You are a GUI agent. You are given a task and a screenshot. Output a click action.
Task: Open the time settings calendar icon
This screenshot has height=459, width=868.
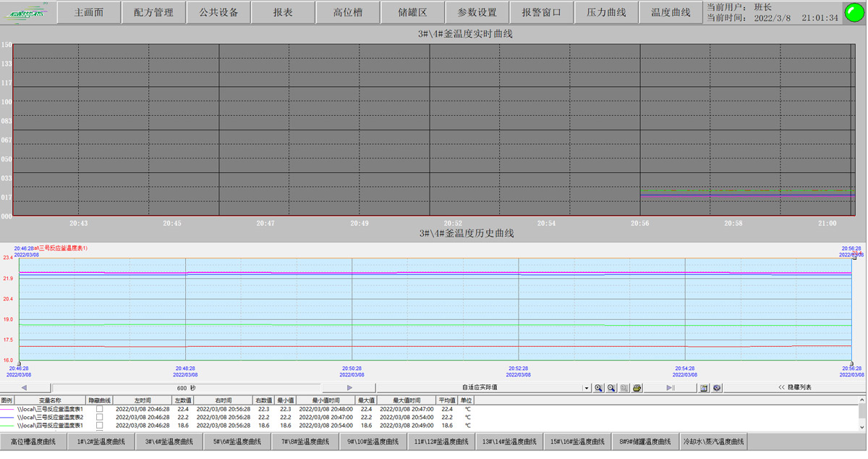pyautogui.click(x=704, y=388)
